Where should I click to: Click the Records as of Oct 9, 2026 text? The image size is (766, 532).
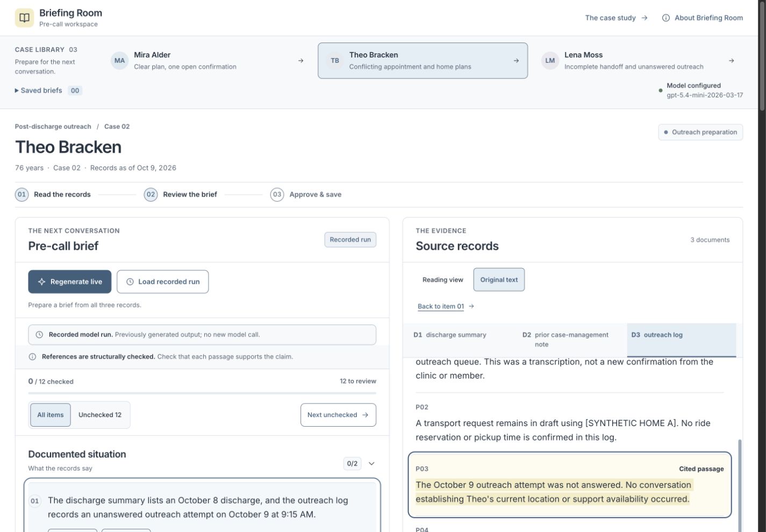point(133,168)
